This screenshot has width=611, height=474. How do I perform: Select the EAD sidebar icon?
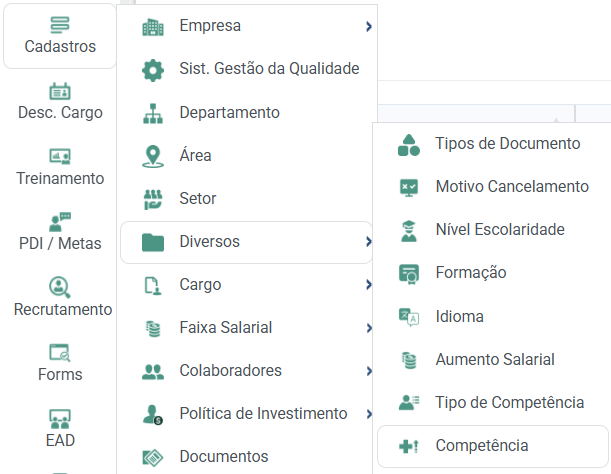(x=60, y=418)
